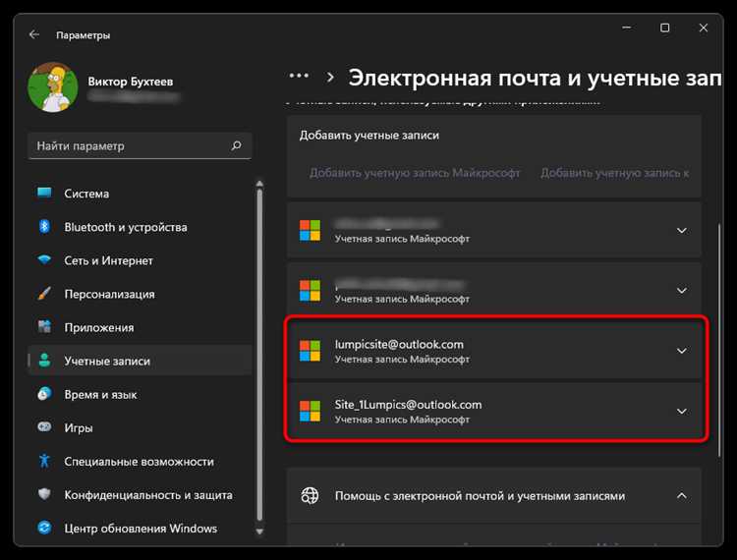Click the main content scrollbar
The image size is (737, 560).
(x=719, y=340)
